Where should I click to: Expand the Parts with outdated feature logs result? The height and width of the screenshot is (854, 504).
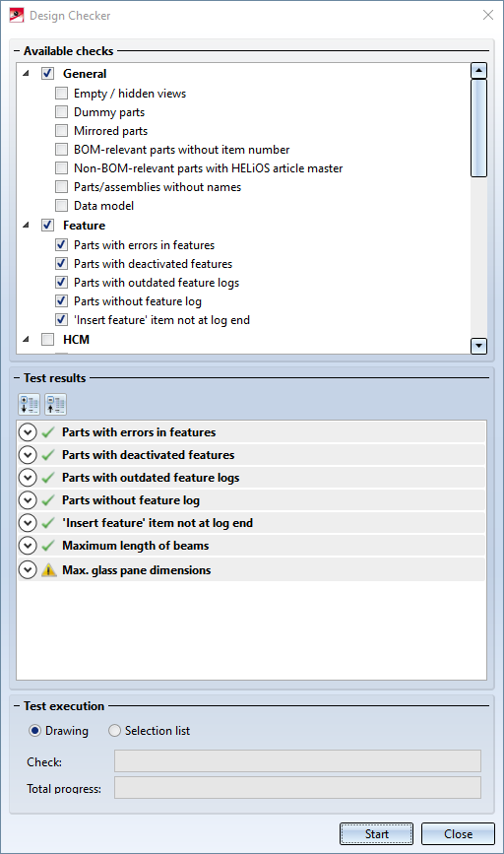click(28, 478)
